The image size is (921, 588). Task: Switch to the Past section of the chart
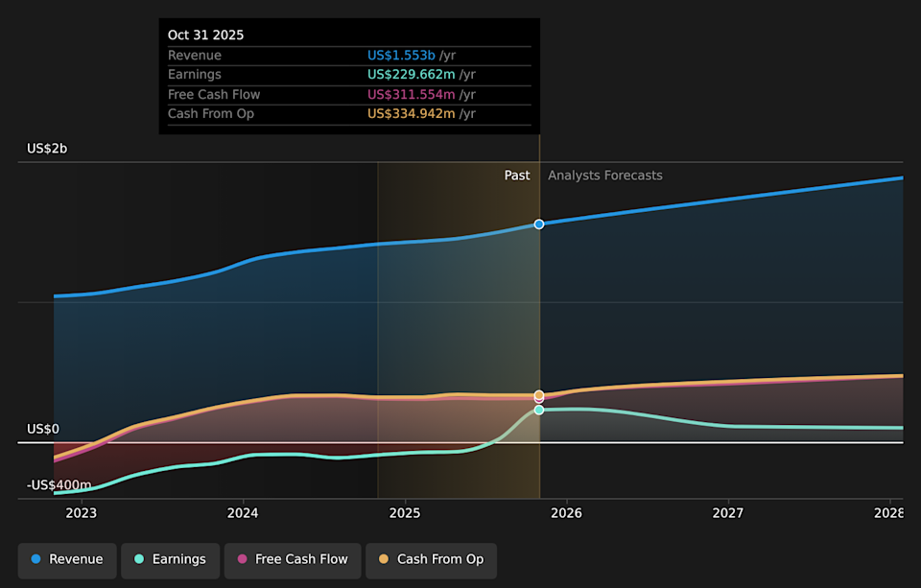[516, 176]
